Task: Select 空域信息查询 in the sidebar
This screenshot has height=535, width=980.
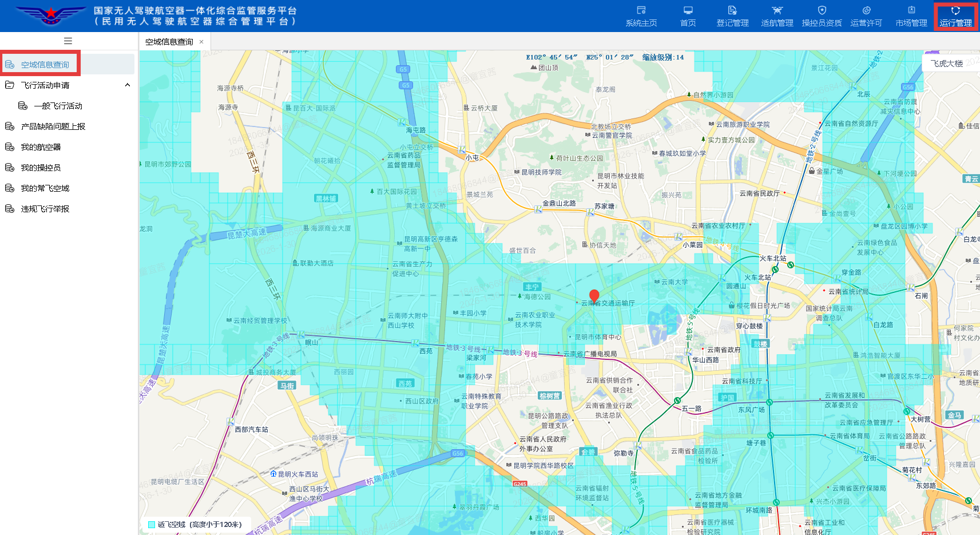Action: point(45,65)
